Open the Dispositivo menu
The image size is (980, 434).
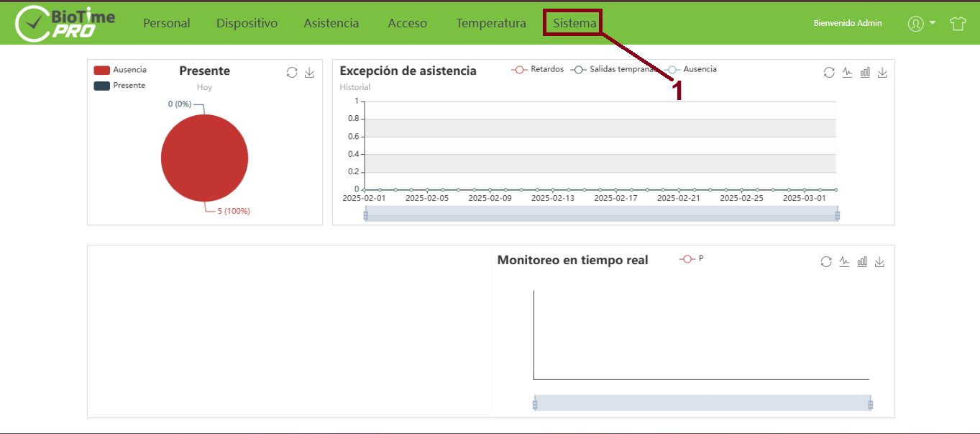pyautogui.click(x=247, y=22)
